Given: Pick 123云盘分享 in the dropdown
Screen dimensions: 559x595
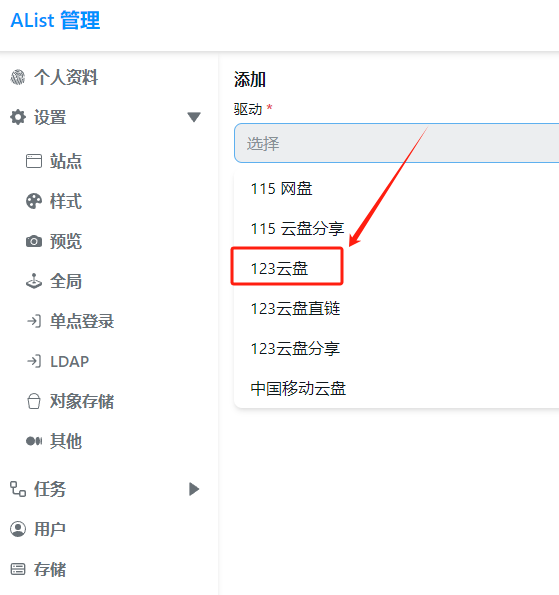Looking at the screenshot, I should click(x=295, y=348).
